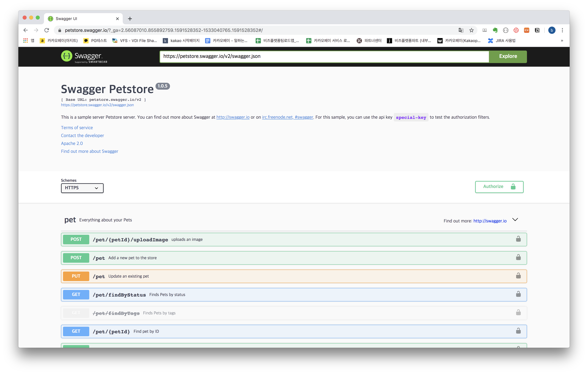Click lock icon on POST uploadImage row

pyautogui.click(x=518, y=239)
